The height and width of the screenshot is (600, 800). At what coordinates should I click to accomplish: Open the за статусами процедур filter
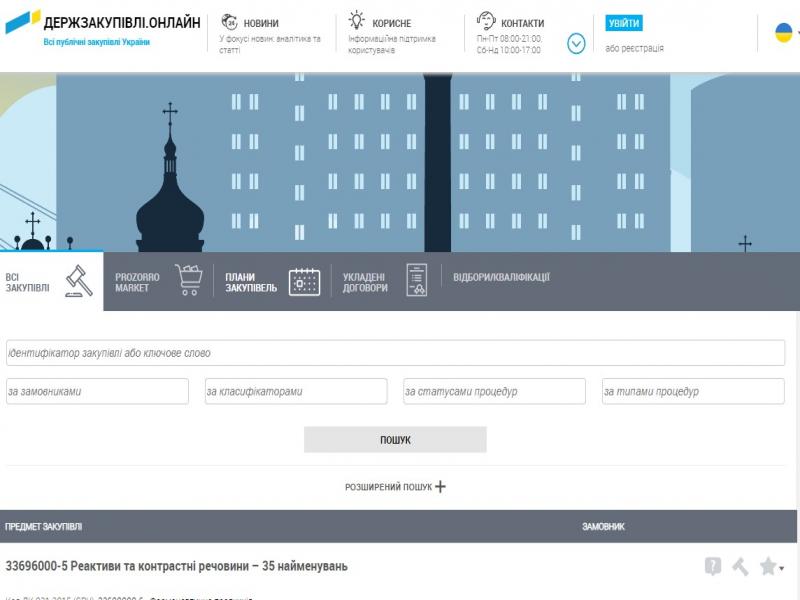tap(494, 391)
